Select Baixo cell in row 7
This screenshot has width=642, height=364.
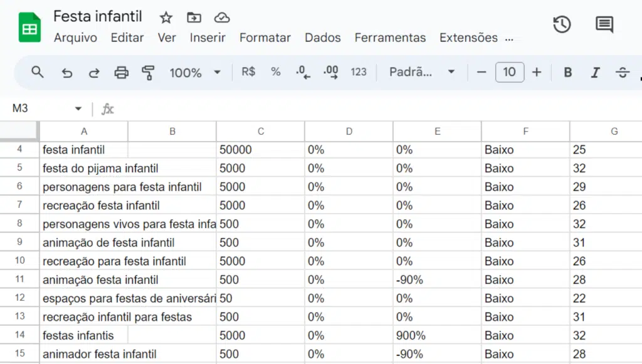tap(526, 205)
